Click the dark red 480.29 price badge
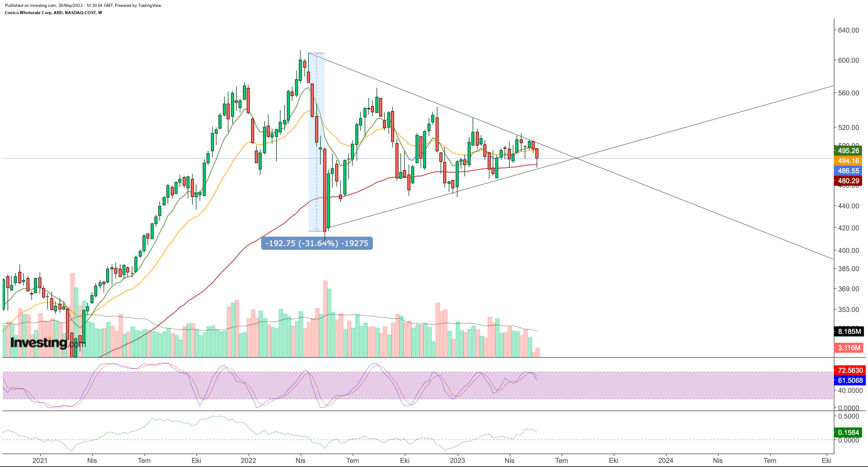Screen dimensions: 868x467 point(848,181)
